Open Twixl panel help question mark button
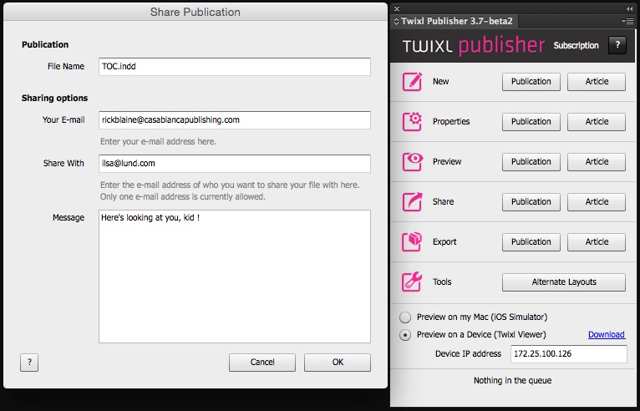Screen dimensions: 640x411 pyautogui.click(x=617, y=45)
